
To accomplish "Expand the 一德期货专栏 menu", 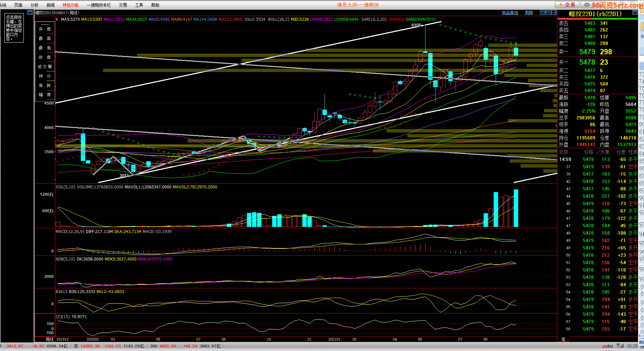I will click(99, 5).
